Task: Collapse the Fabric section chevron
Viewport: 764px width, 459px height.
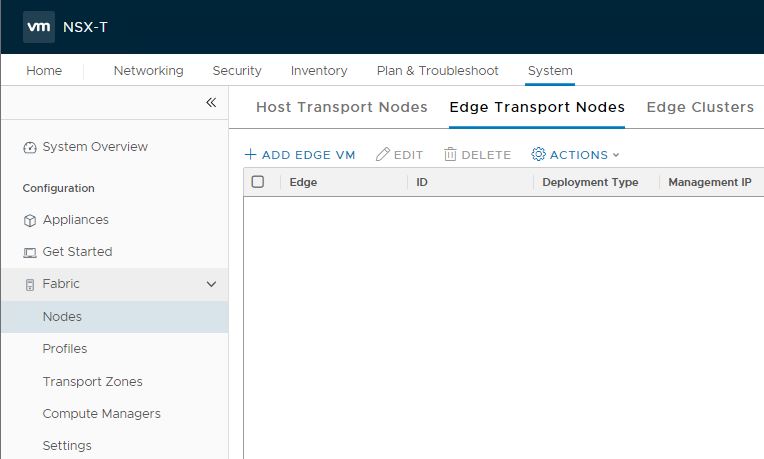Action: 211,285
